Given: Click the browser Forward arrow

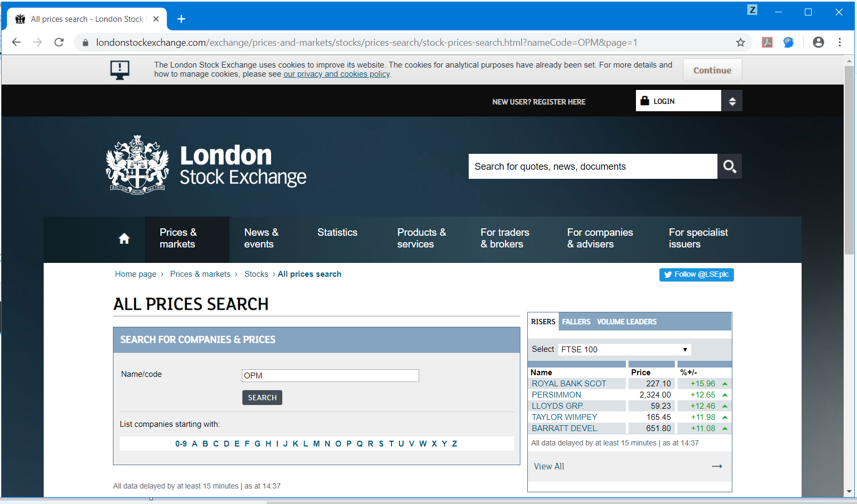Looking at the screenshot, I should pos(37,42).
